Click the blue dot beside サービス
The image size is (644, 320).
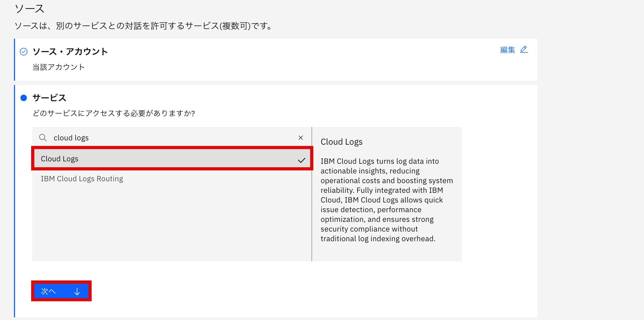point(24,98)
